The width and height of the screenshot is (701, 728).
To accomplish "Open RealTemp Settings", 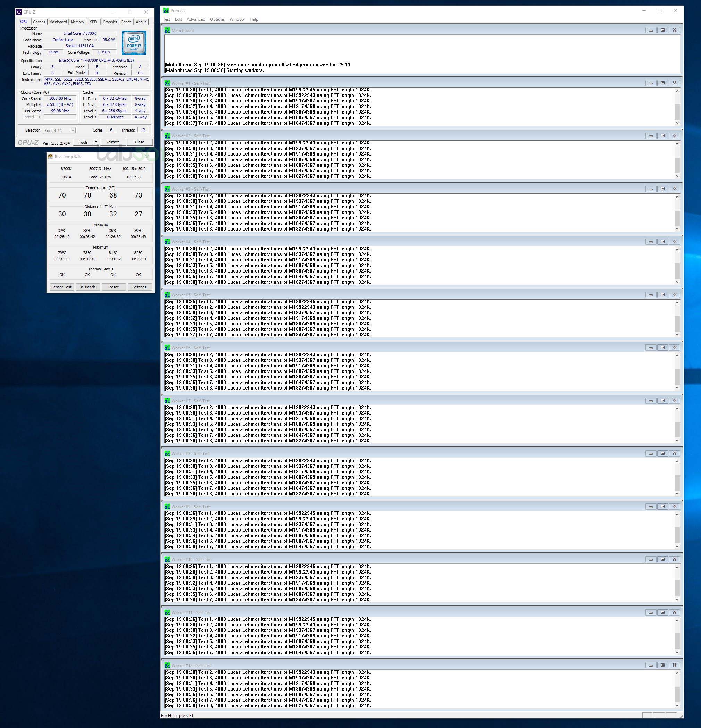I will (x=140, y=287).
